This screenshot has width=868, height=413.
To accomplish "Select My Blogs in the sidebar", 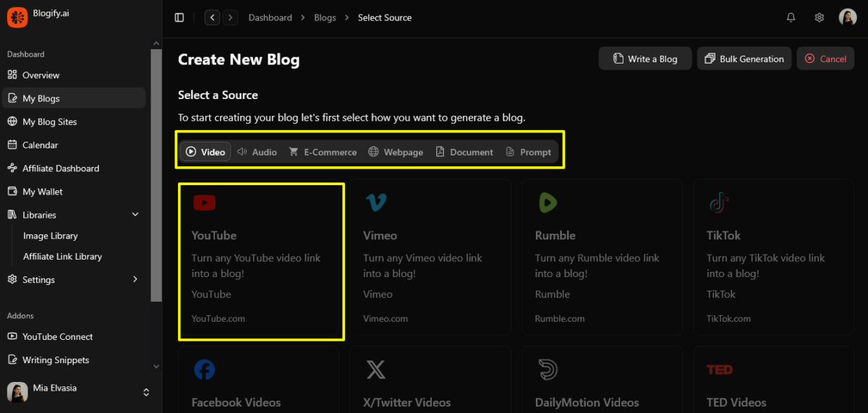I will 72,98.
